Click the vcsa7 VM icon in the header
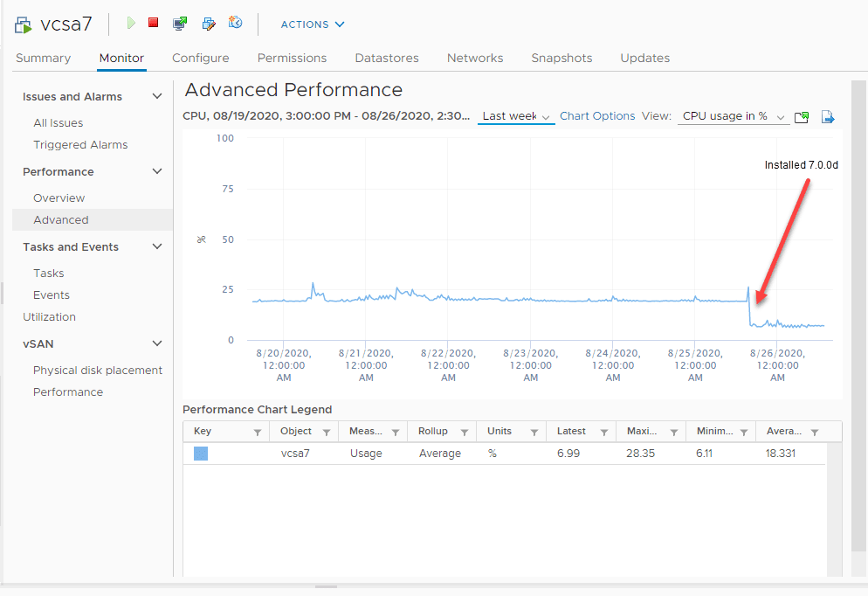The height and width of the screenshot is (596, 868). pos(22,24)
